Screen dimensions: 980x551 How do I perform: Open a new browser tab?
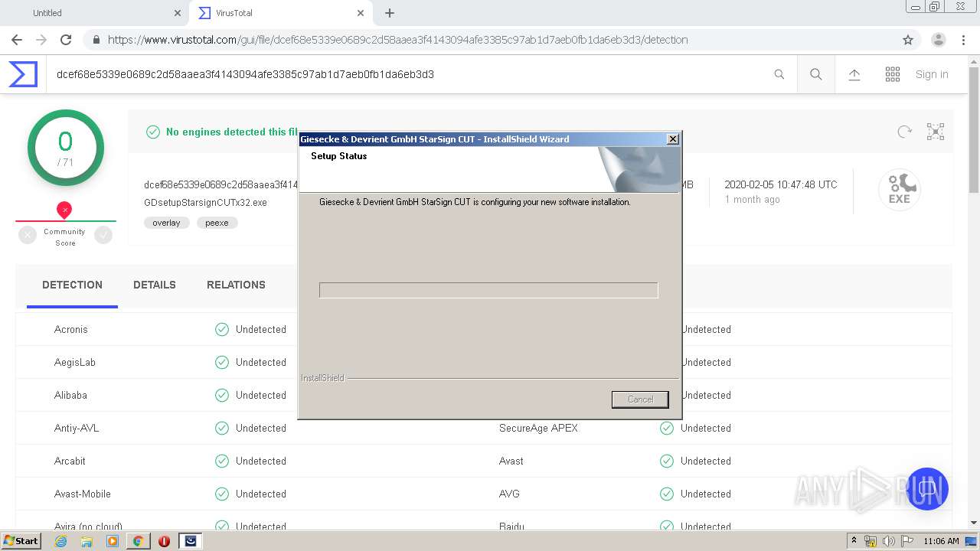(x=390, y=13)
